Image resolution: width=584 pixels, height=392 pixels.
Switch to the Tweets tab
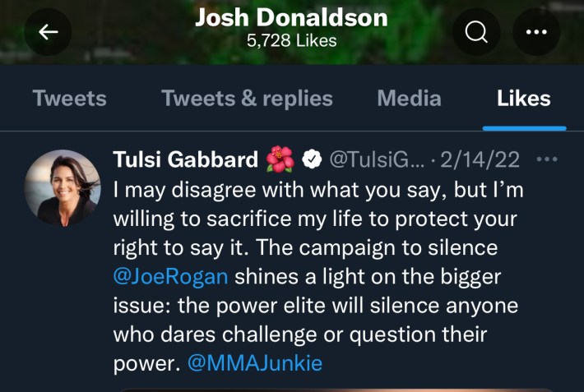pos(70,99)
